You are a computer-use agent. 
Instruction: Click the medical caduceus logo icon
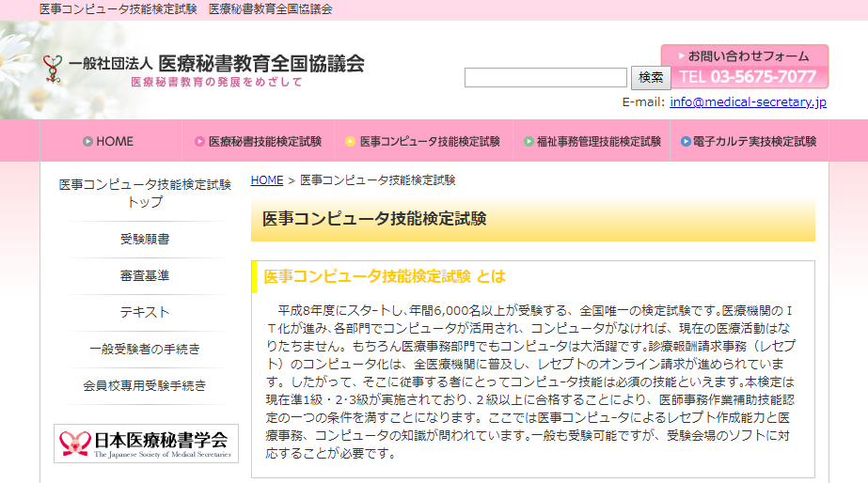click(x=52, y=69)
